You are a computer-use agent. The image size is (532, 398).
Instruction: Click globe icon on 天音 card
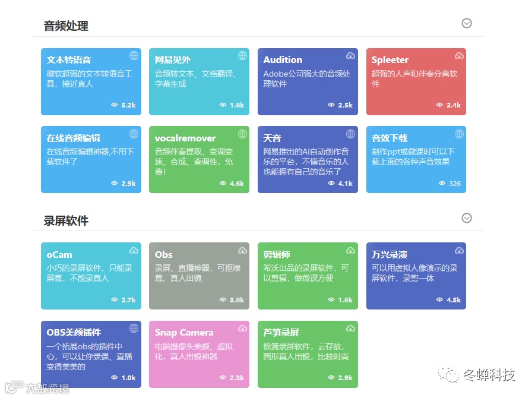pyautogui.click(x=350, y=134)
